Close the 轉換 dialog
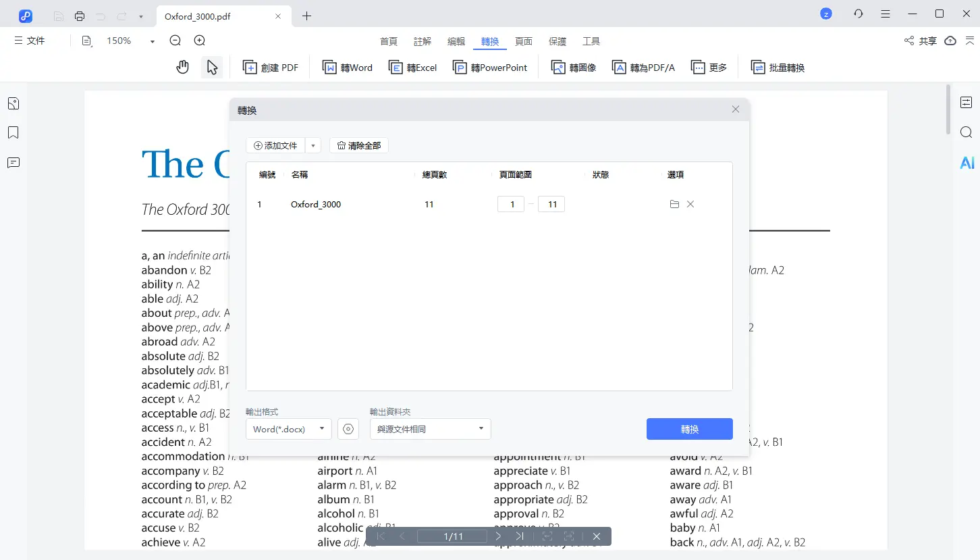 [x=736, y=109]
